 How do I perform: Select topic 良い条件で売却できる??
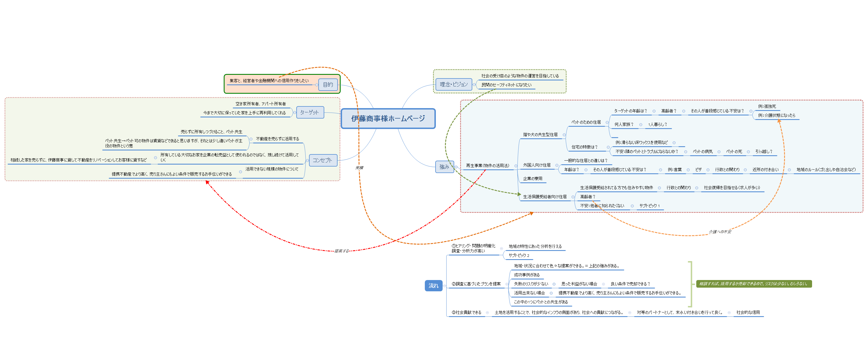[630, 284]
